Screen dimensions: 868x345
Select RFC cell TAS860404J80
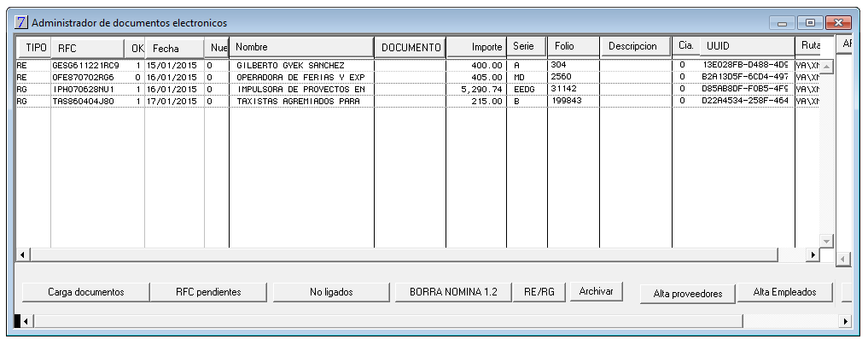[x=83, y=102]
